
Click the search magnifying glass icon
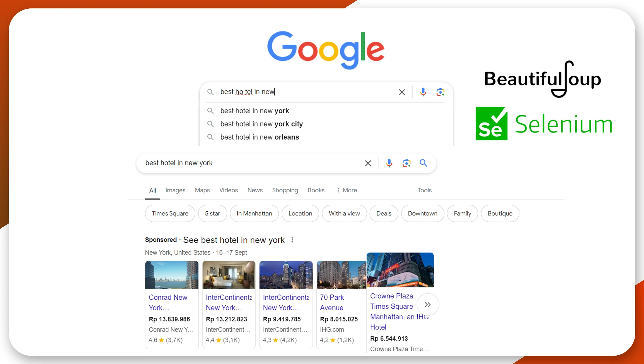[423, 163]
